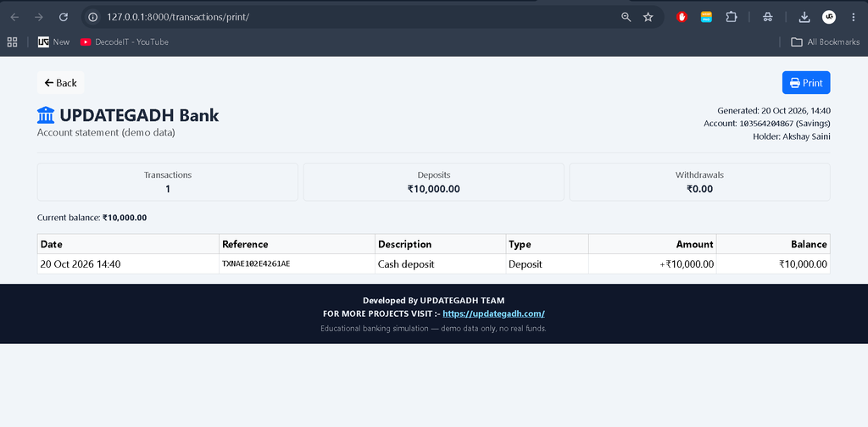Open the DecodeIT - YouTube bookmark
This screenshot has width=868, height=427.
124,42
